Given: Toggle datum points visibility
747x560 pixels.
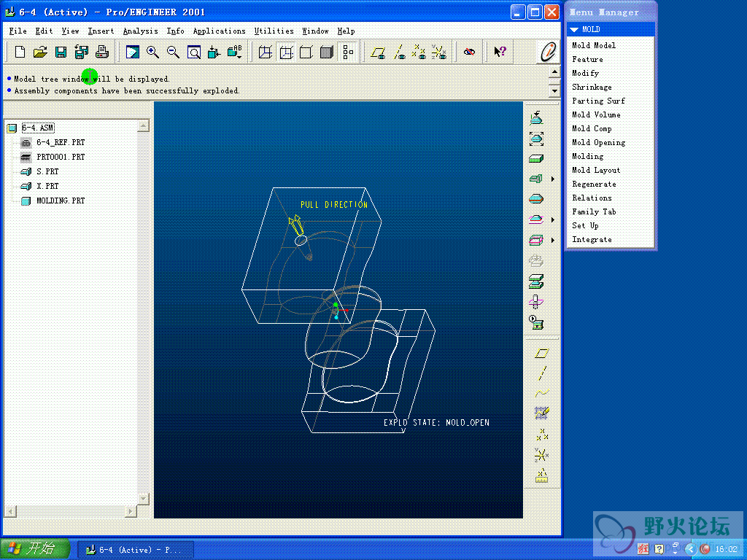Looking at the screenshot, I should pos(419,52).
